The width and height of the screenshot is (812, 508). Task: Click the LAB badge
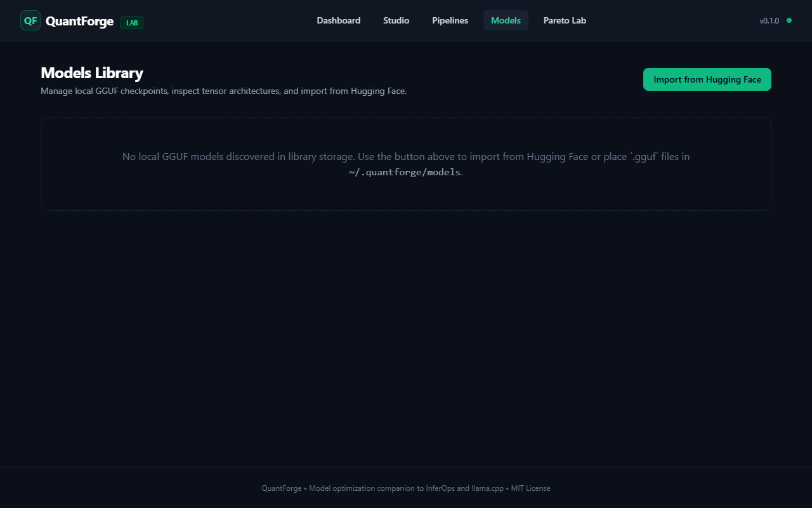click(132, 23)
